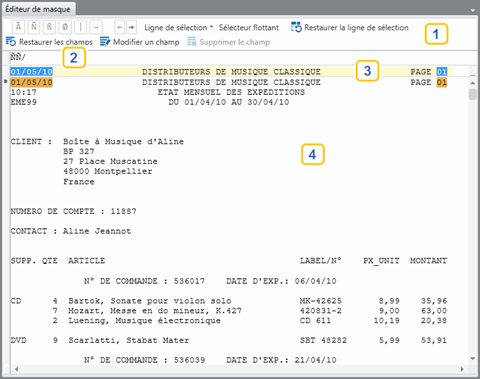The image size is (480, 379).
Task: Click Modifier un champ
Action: pos(140,42)
